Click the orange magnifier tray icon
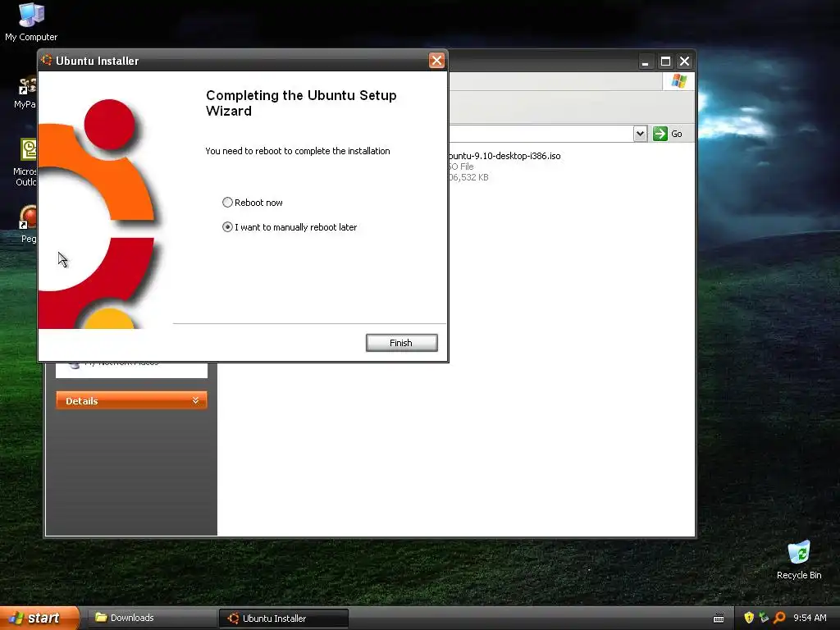 (x=779, y=618)
